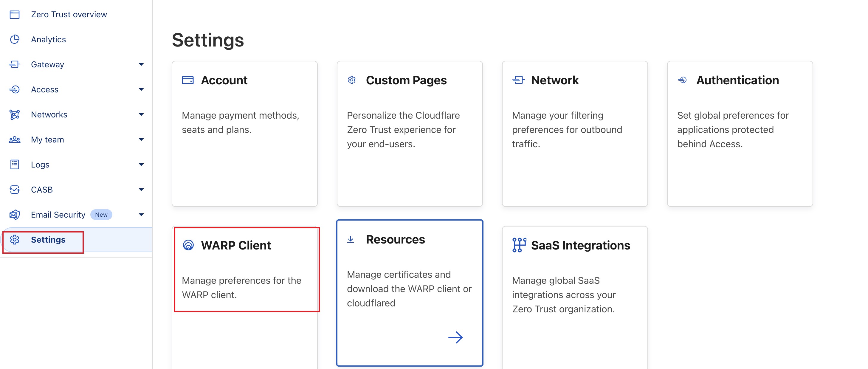Click the My team people icon

click(15, 139)
